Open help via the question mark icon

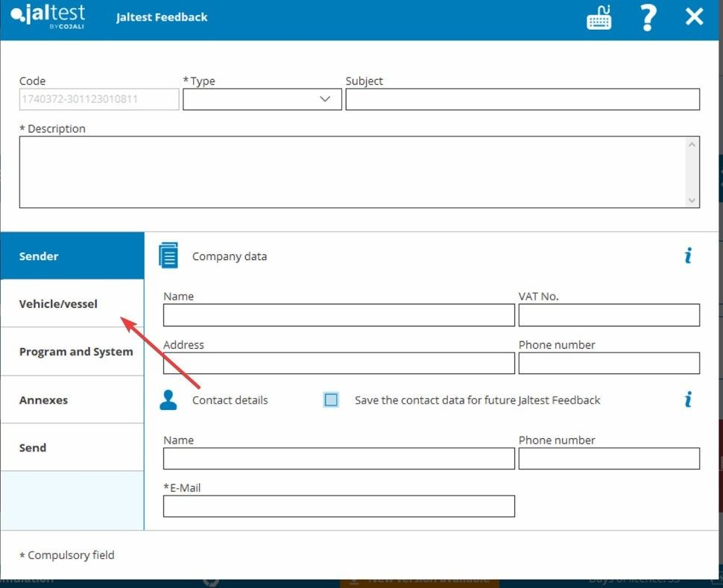tap(648, 18)
